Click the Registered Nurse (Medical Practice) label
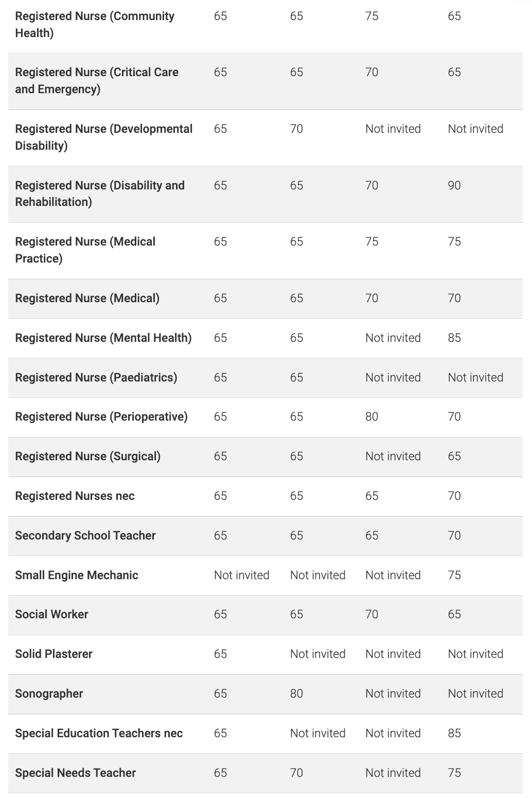532x798 pixels. [85, 250]
